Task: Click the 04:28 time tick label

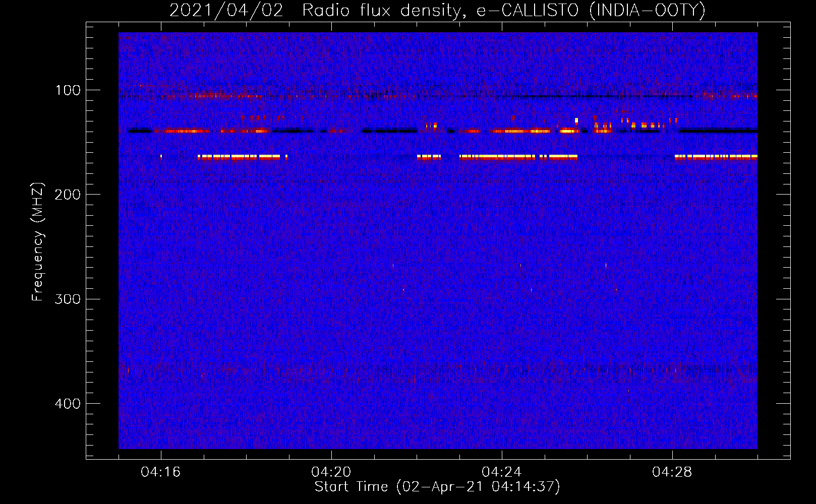Action: (672, 472)
